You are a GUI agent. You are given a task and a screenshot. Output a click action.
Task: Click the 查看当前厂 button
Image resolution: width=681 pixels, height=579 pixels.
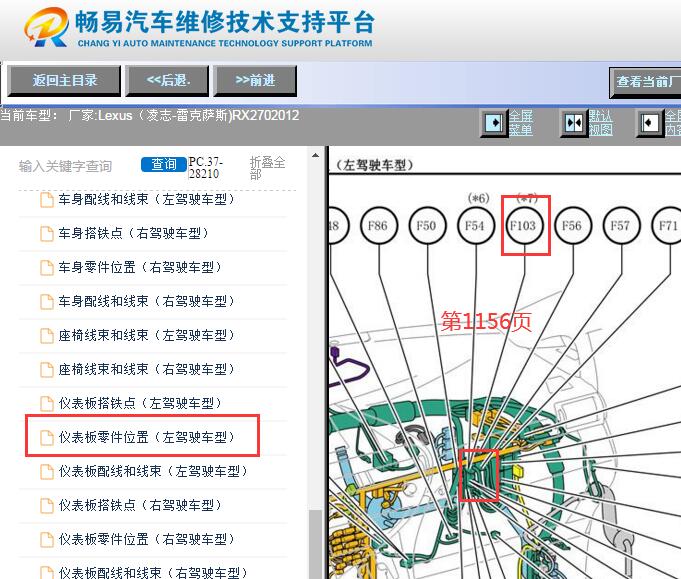click(x=645, y=82)
